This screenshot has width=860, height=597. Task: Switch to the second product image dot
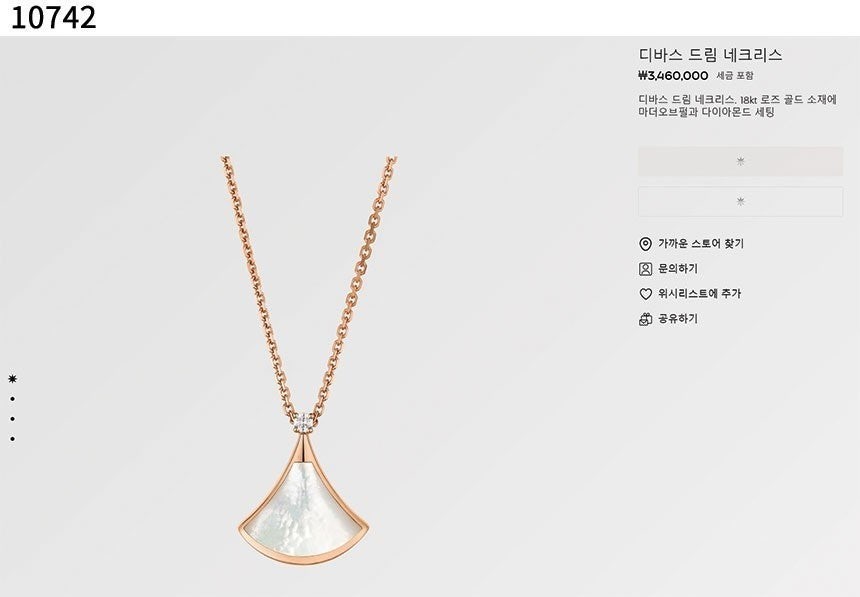click(13, 399)
